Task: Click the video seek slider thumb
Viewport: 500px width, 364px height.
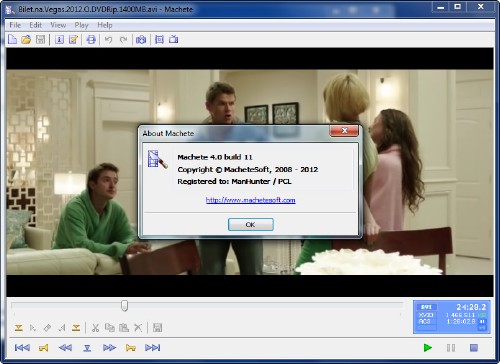Action: [x=124, y=305]
